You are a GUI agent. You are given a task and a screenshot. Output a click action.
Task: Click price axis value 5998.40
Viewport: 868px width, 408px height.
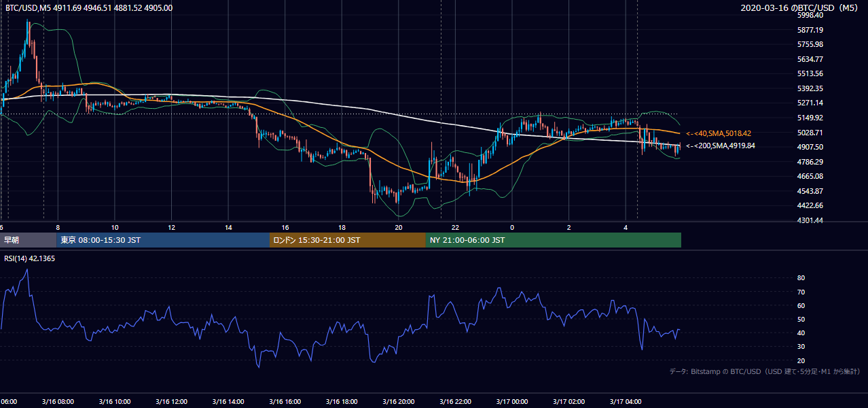[x=810, y=15]
